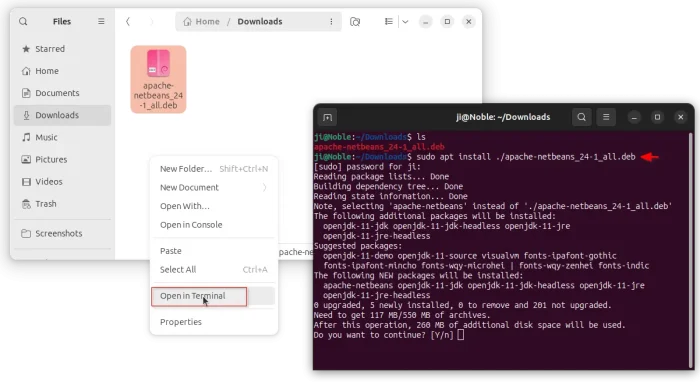Choose Paste from context menu
The image size is (700, 382).
(214, 251)
